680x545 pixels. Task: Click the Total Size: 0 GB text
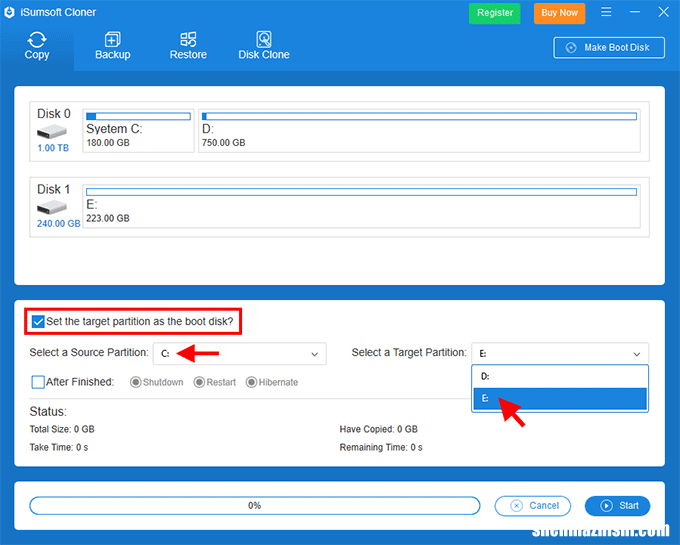(x=62, y=429)
